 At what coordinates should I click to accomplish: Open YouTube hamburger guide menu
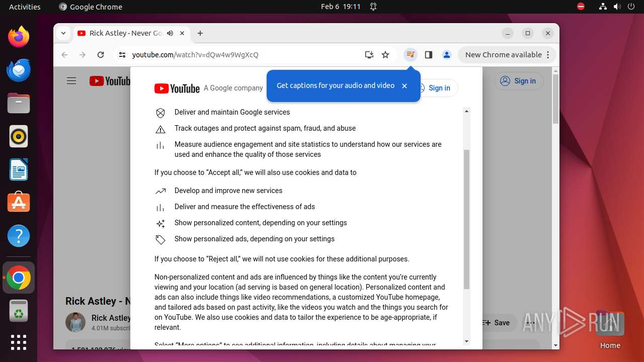pos(71,81)
